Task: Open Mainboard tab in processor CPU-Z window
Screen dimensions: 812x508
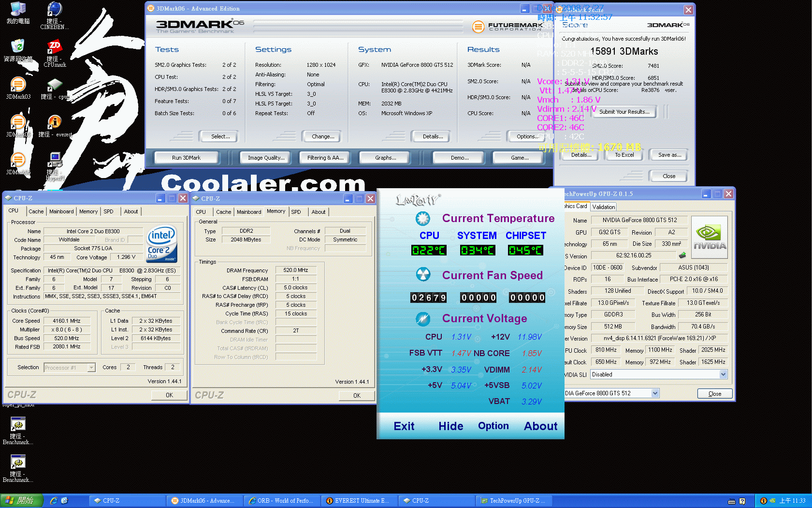Action: pos(61,211)
